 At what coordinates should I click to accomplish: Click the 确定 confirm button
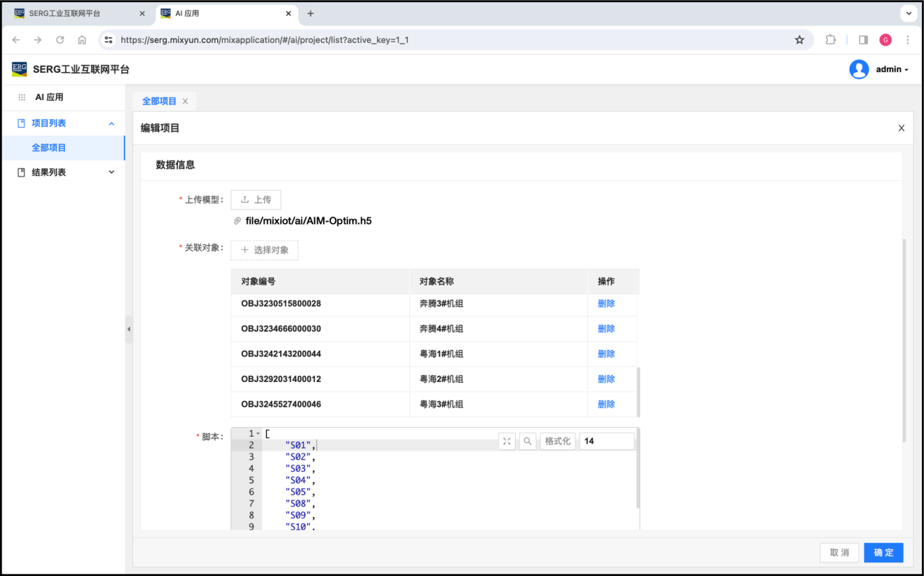coord(883,553)
